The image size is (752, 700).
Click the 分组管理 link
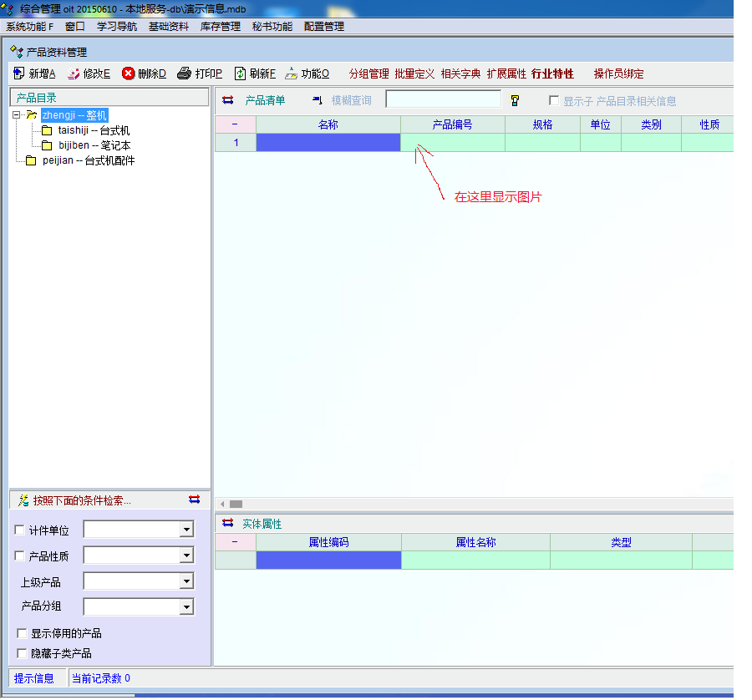(368, 74)
